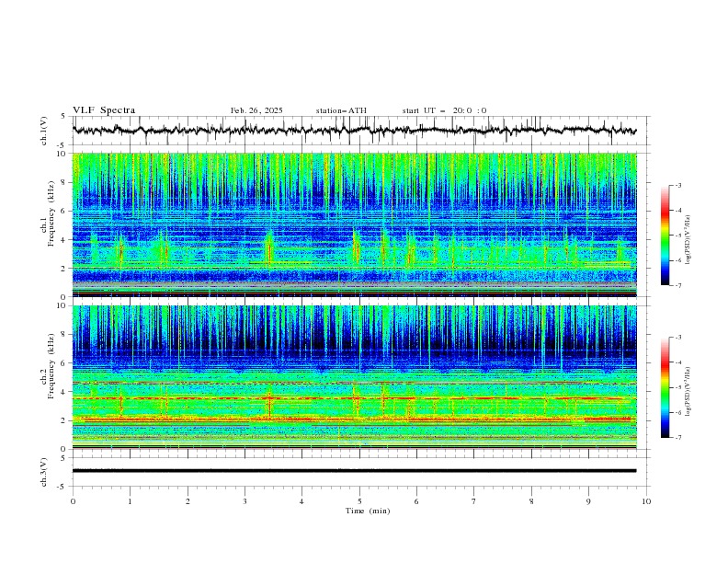Click the time axis tick label "2"
This screenshot has width=728, height=563.
click(x=188, y=501)
